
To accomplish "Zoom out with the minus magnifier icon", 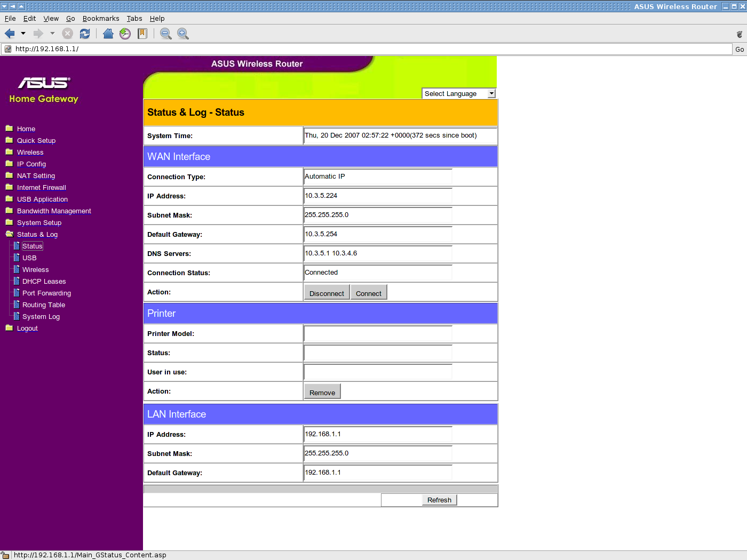I will (x=166, y=34).
